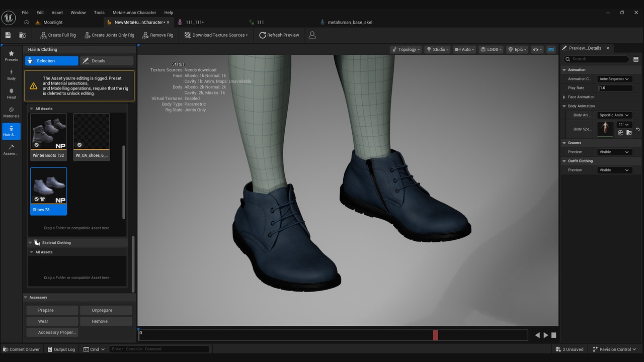Open the body animation asset picker dropdown
644x362 pixels.
[624, 125]
